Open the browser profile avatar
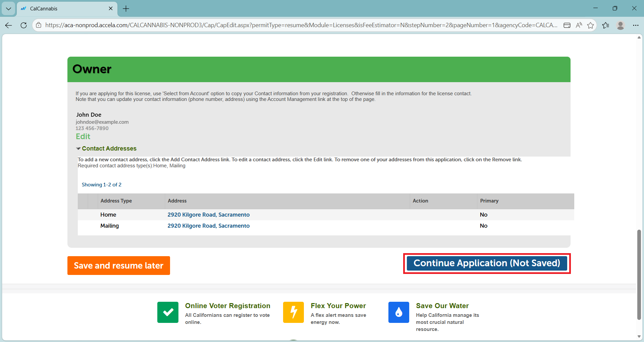 (621, 25)
